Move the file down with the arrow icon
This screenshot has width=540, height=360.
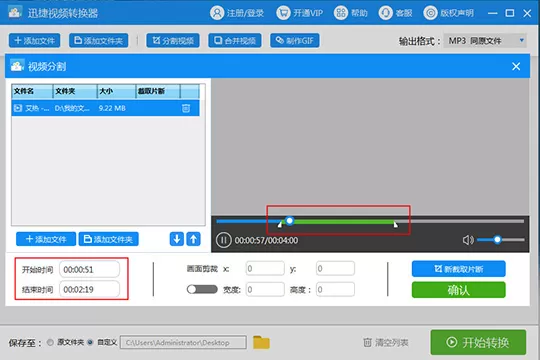(177, 239)
